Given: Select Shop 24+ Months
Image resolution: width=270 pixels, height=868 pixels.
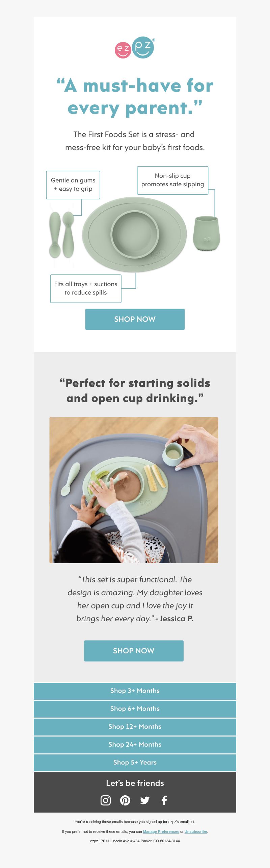Looking at the screenshot, I should [135, 745].
